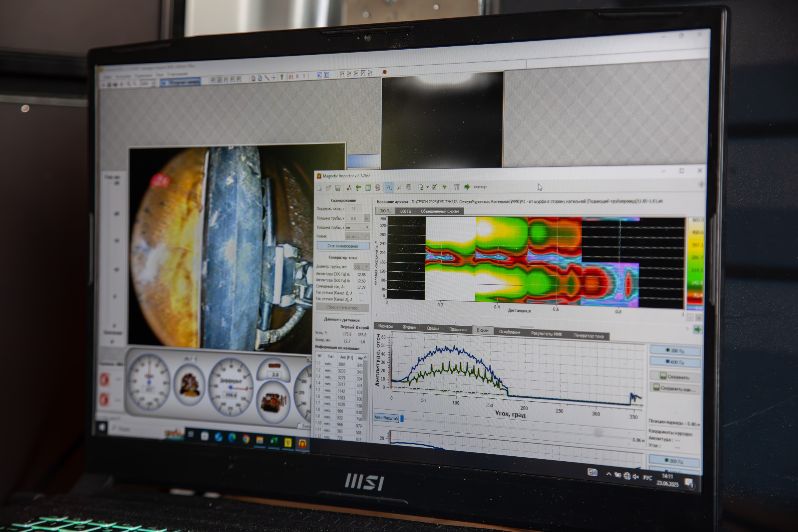Switch to the 600 Гц C-scan tab
Image resolution: width=798 pixels, height=532 pixels.
(406, 211)
